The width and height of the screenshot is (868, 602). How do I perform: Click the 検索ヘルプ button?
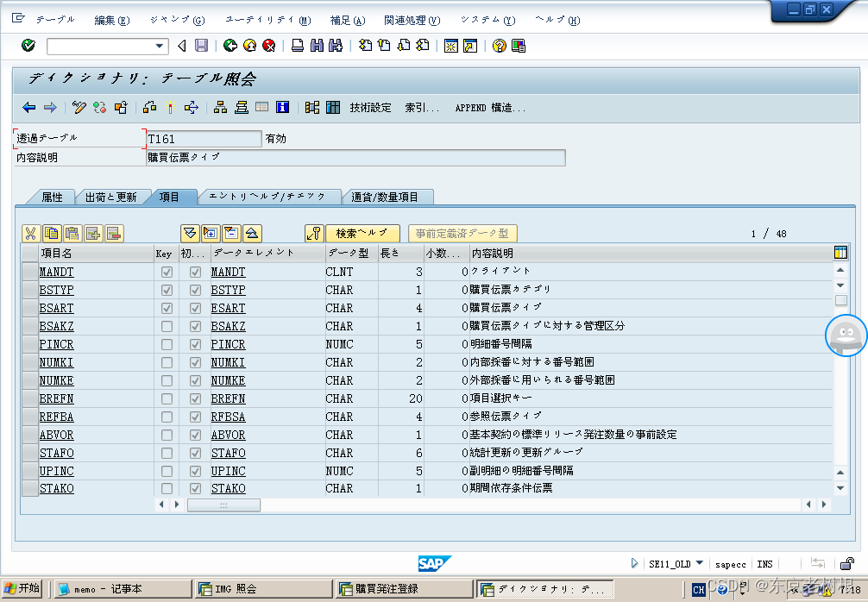tap(362, 234)
